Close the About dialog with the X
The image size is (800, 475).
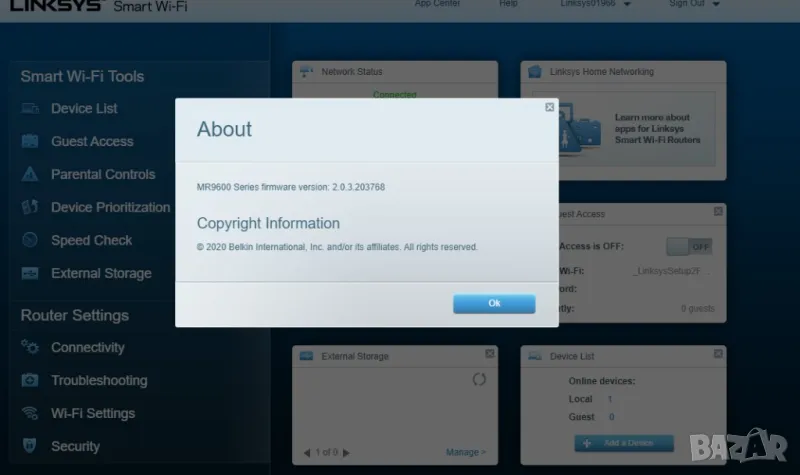click(549, 106)
